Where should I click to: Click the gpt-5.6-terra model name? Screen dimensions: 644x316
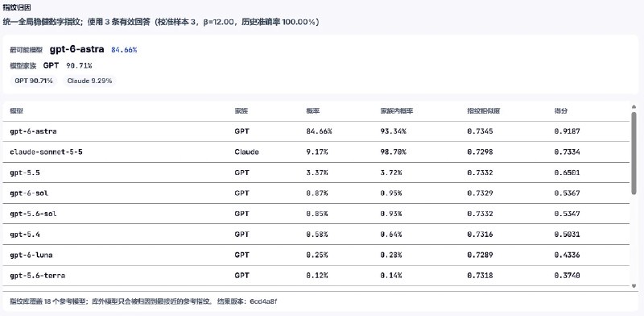point(37,276)
